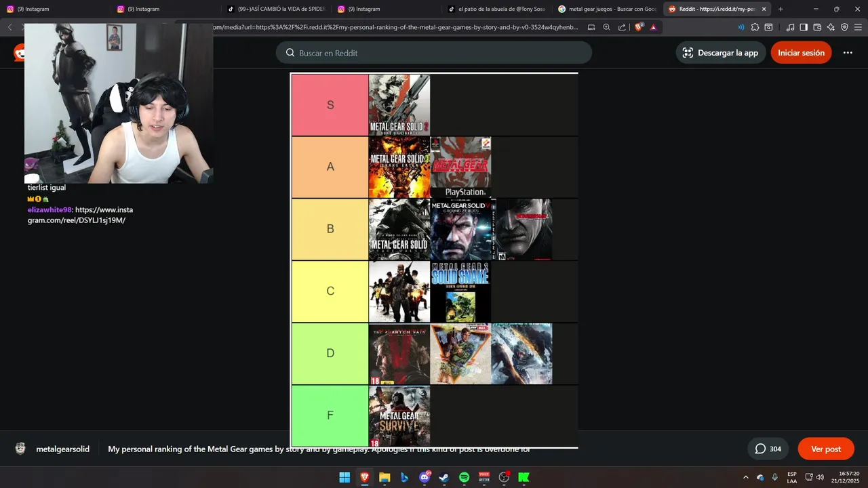Open the Reddit home logo
This screenshot has height=488, width=868.
(x=19, y=52)
